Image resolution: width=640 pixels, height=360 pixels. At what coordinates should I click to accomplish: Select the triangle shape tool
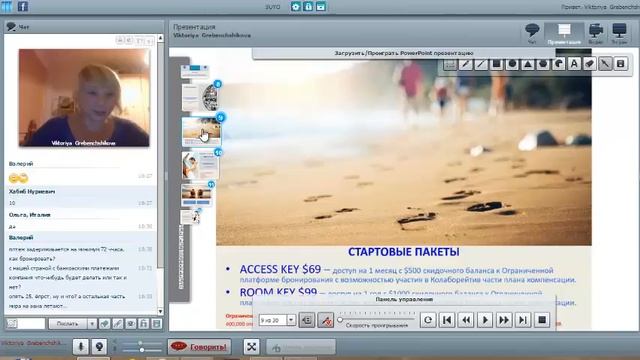click(x=528, y=64)
